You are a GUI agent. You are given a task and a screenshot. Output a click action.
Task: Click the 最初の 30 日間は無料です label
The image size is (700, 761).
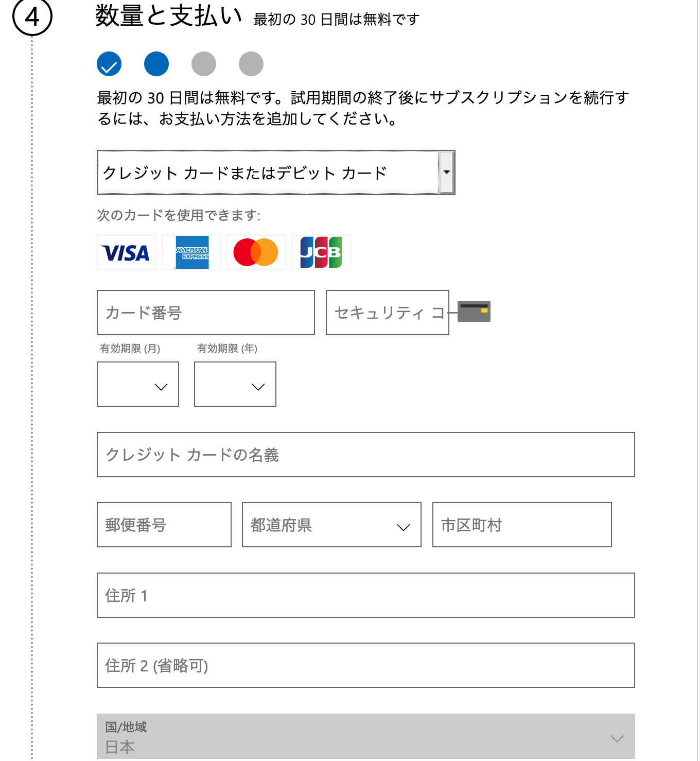(335, 19)
